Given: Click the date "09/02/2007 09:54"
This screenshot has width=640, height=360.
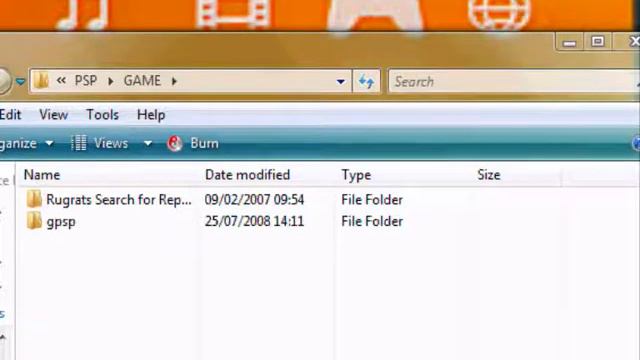Looking at the screenshot, I should pyautogui.click(x=254, y=200).
